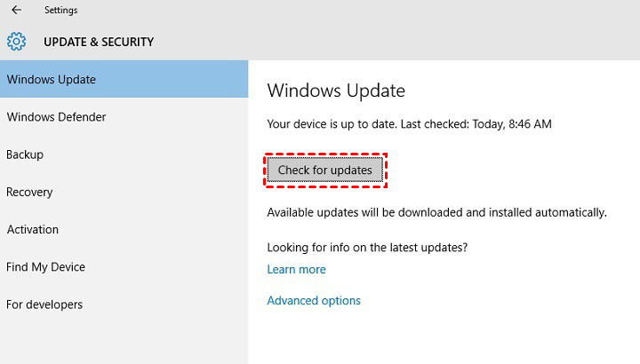This screenshot has width=640, height=364.
Task: Click the Update & Security gear icon
Action: [16, 42]
